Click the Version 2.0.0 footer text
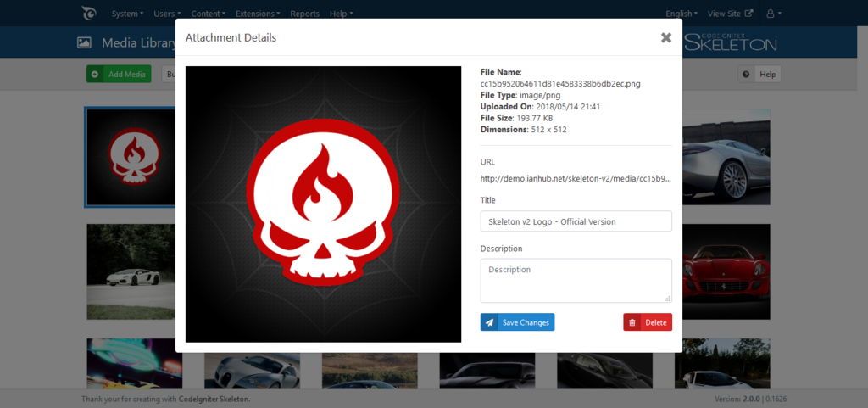Viewport: 868px width, 408px height. (738, 399)
